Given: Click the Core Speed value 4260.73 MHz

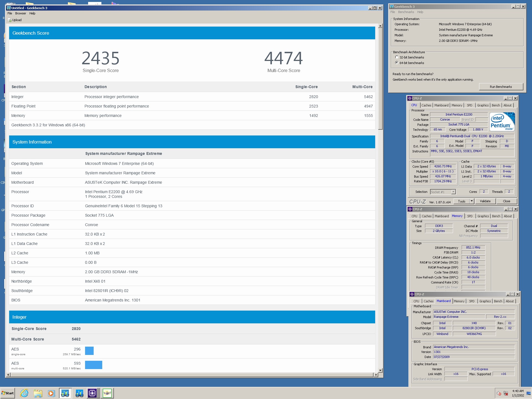Looking at the screenshot, I should pyautogui.click(x=443, y=166).
